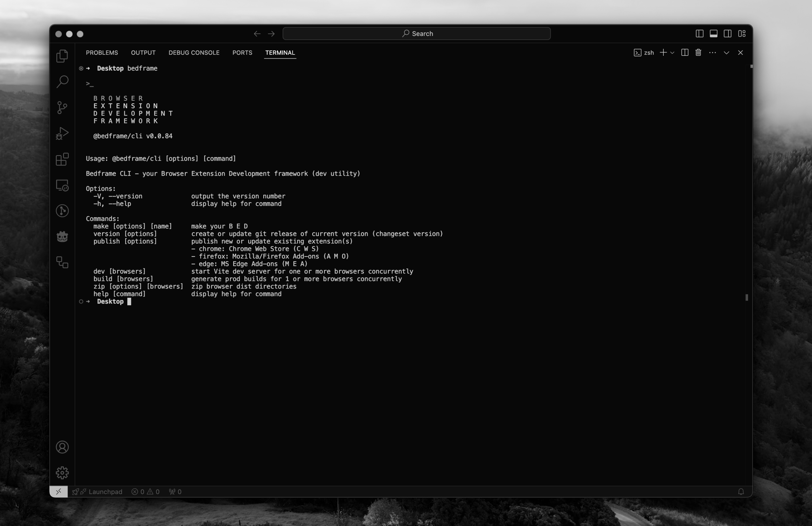Viewport: 812px width, 526px height.
Task: Open notifications bell in status bar
Action: [x=741, y=492]
